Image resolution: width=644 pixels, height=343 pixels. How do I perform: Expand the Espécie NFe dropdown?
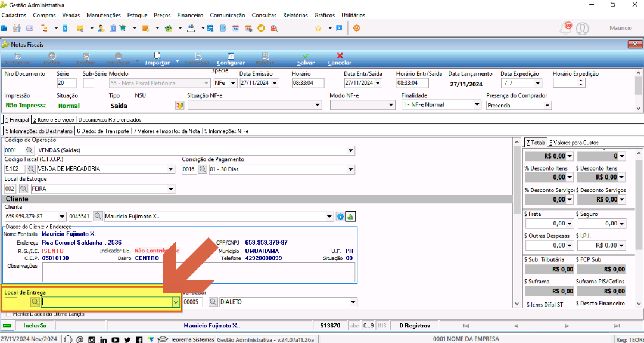pos(233,83)
